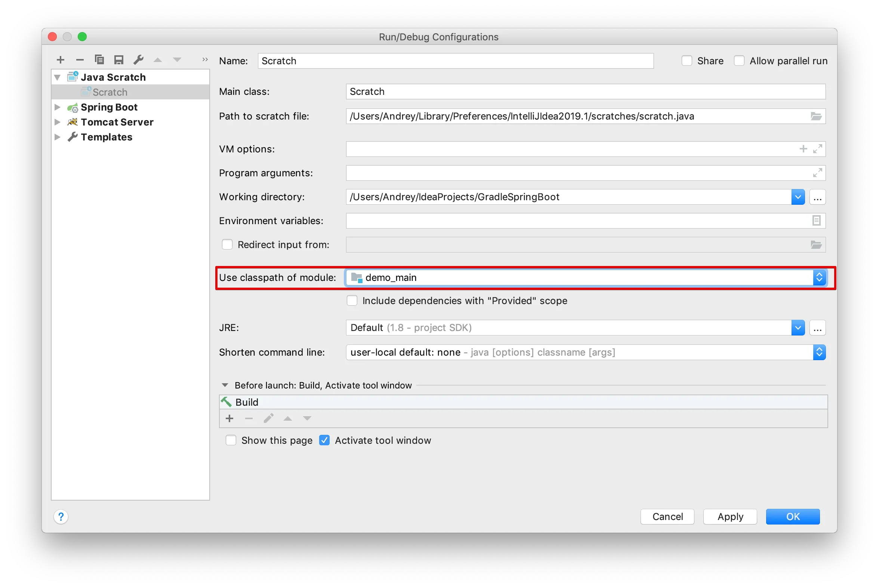Browse for scratch file path folder icon
The image size is (879, 588).
pos(816,116)
